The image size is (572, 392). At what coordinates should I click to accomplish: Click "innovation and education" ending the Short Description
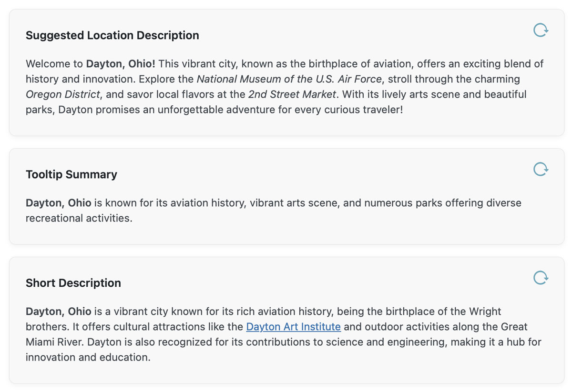pos(87,357)
